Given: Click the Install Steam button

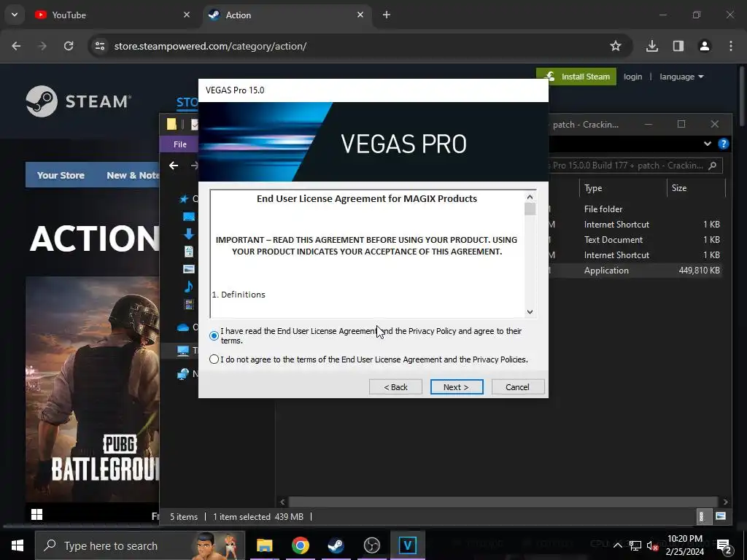Looking at the screenshot, I should [x=576, y=77].
